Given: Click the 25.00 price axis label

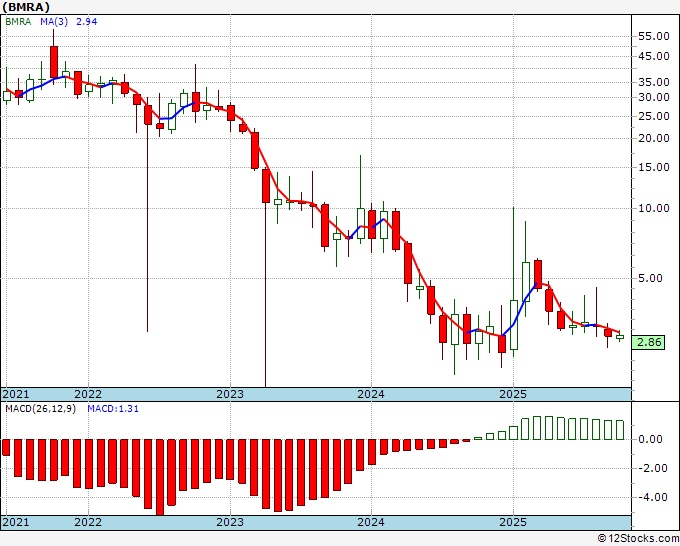Looking at the screenshot, I should pos(654,116).
